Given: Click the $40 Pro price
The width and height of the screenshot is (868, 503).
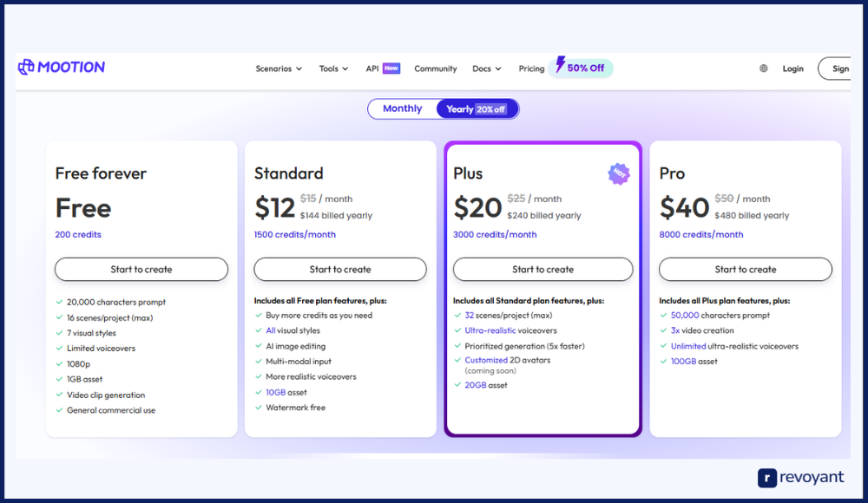Looking at the screenshot, I should point(684,208).
